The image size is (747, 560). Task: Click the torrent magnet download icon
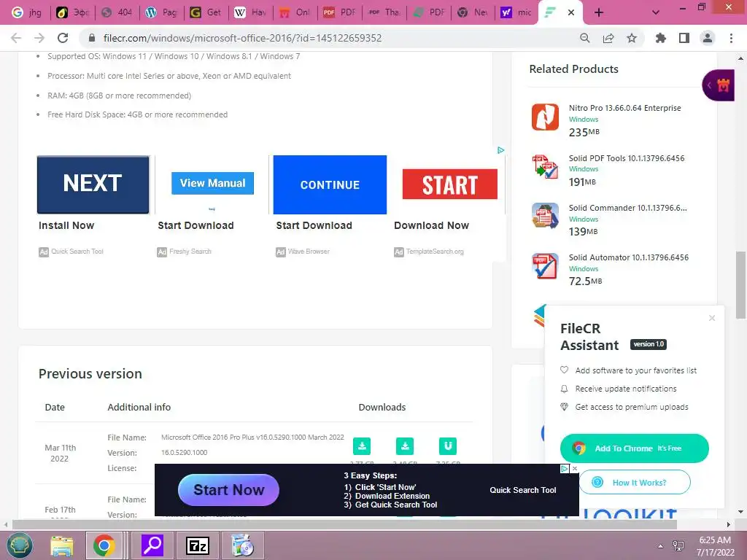pos(448,446)
